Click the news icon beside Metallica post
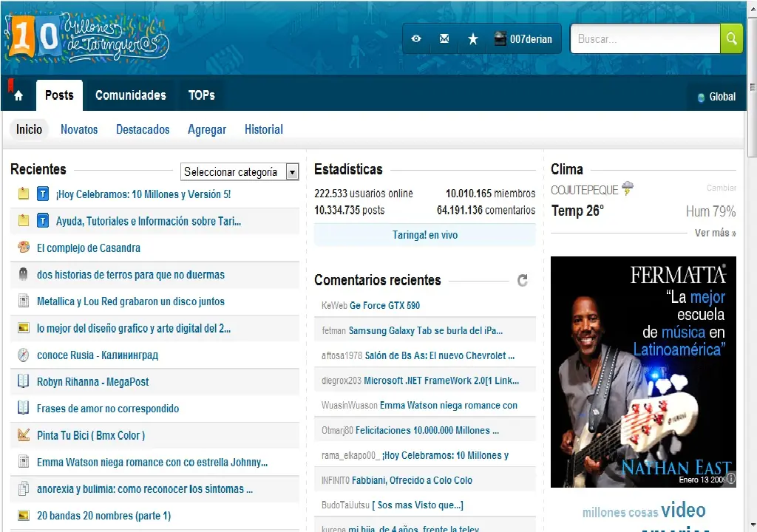Image resolution: width=757 pixels, height=532 pixels. [x=23, y=301]
